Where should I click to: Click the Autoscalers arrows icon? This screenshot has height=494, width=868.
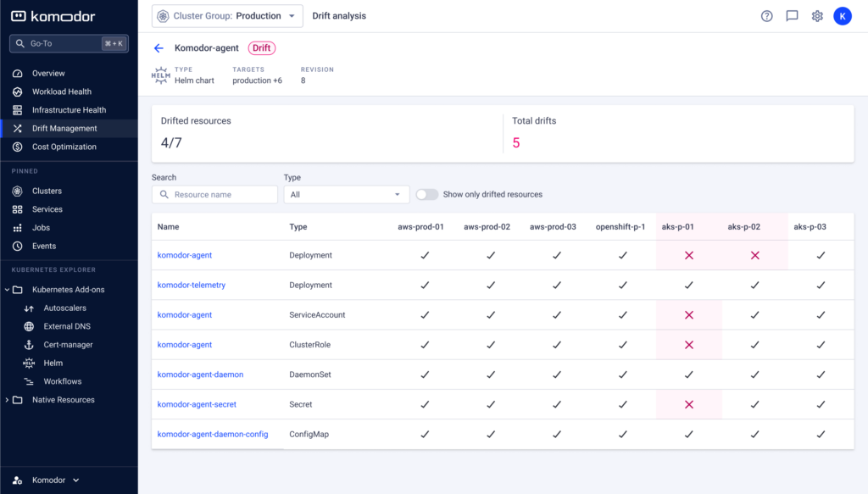29,308
